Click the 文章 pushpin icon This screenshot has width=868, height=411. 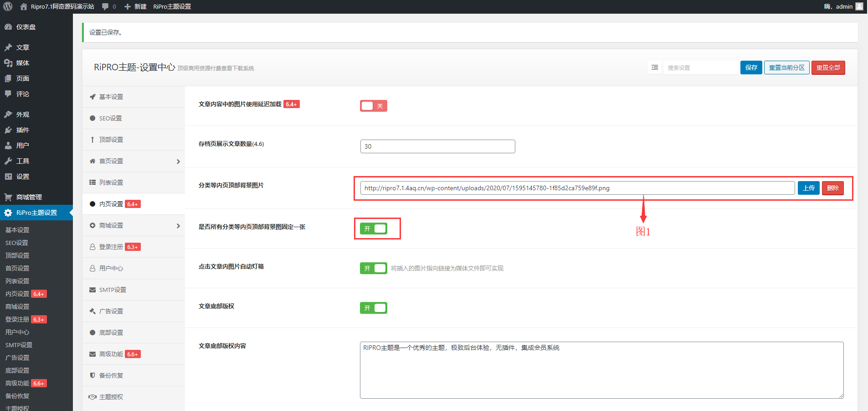pyautogui.click(x=8, y=47)
